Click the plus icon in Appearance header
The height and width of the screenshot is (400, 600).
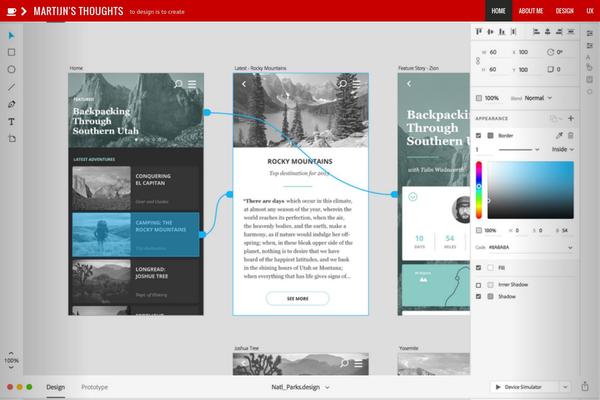pos(571,118)
